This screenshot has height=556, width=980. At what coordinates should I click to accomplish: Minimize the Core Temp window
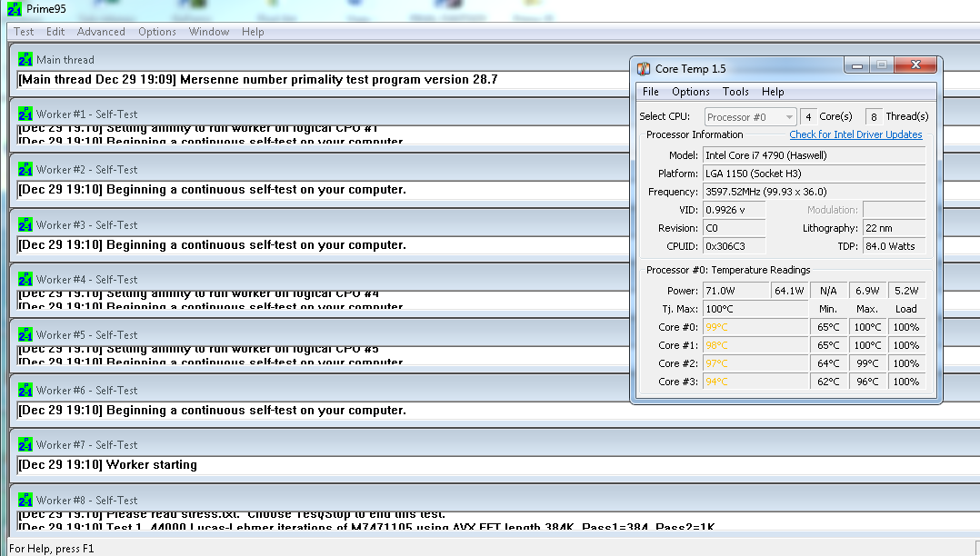click(x=857, y=65)
